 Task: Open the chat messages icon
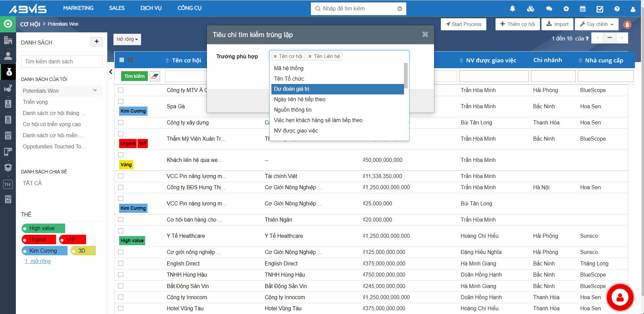(x=549, y=9)
